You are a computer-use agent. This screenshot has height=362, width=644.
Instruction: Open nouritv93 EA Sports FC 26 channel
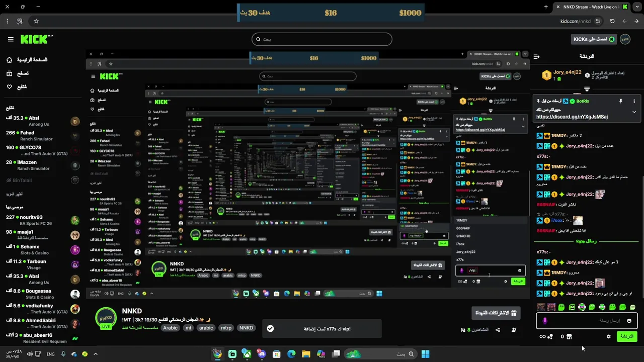pos(43,220)
